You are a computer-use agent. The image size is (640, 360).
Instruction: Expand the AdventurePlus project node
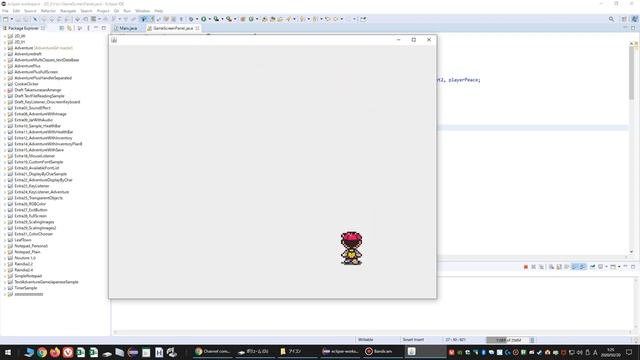pos(4,66)
